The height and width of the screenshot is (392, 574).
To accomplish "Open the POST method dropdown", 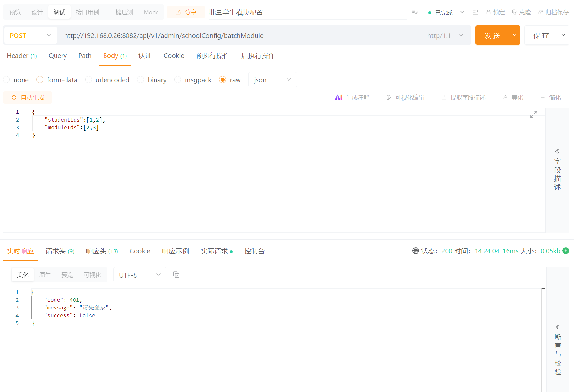I will coord(30,35).
